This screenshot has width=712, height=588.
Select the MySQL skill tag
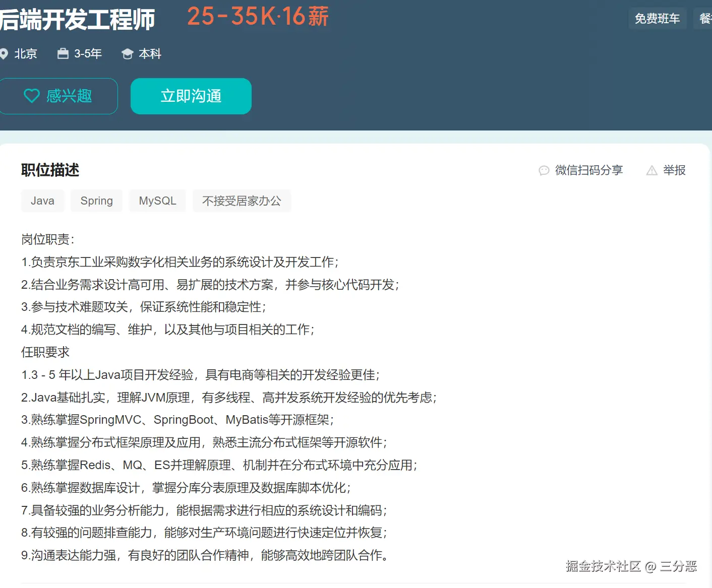(x=158, y=201)
